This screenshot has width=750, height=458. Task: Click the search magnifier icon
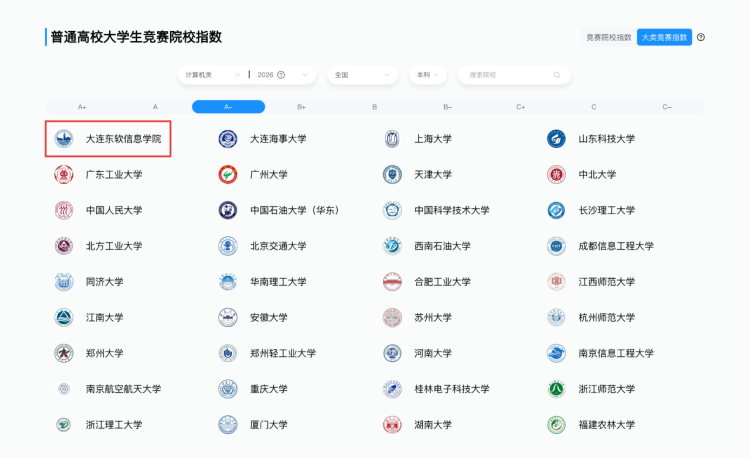click(557, 75)
